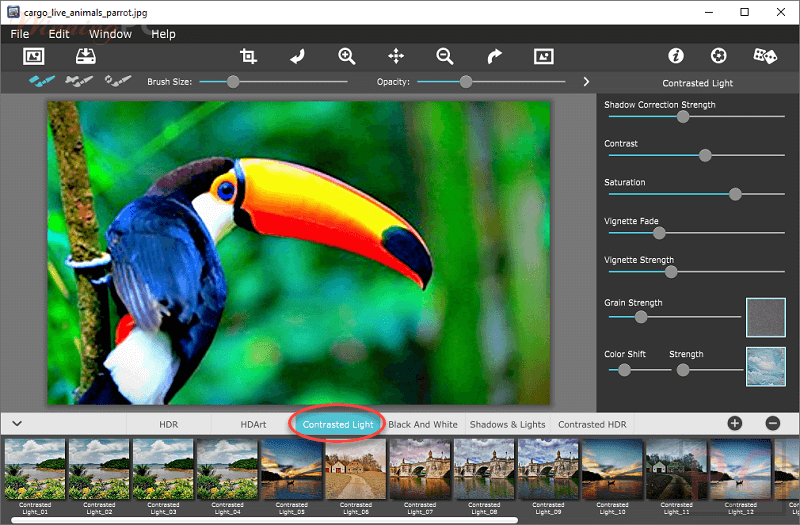Apply Contrasted Light_04 preset thumbnail

[x=228, y=469]
